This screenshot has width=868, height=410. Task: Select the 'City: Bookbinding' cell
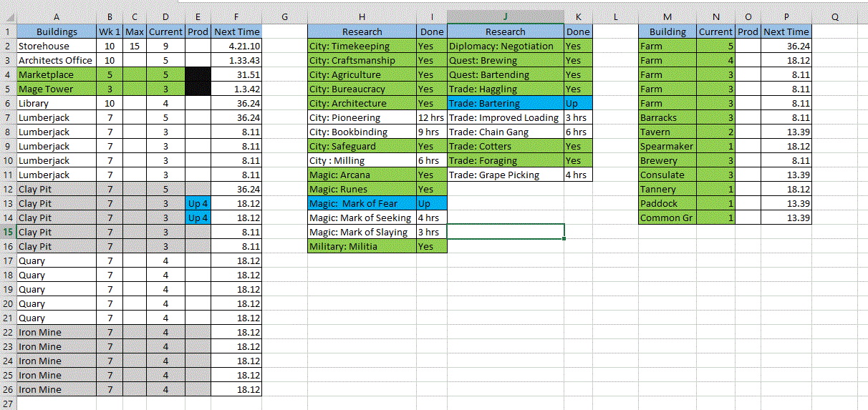coord(362,132)
